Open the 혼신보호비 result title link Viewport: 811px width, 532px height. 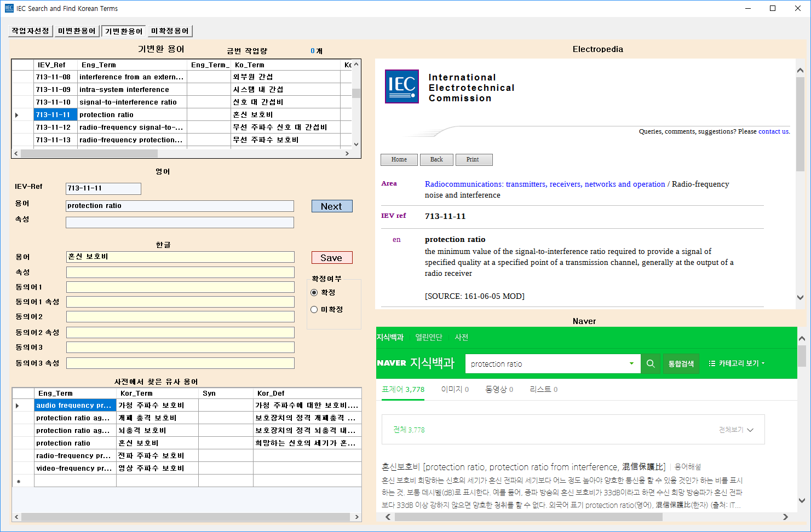[524, 467]
